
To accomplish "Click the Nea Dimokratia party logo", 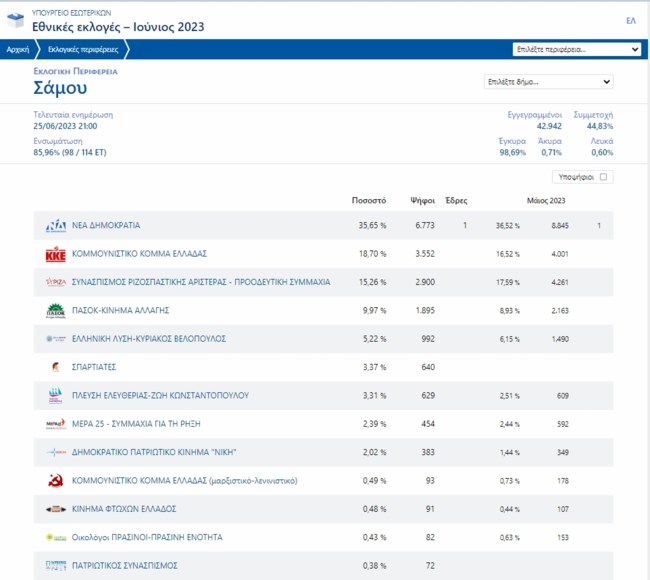I will (x=56, y=226).
